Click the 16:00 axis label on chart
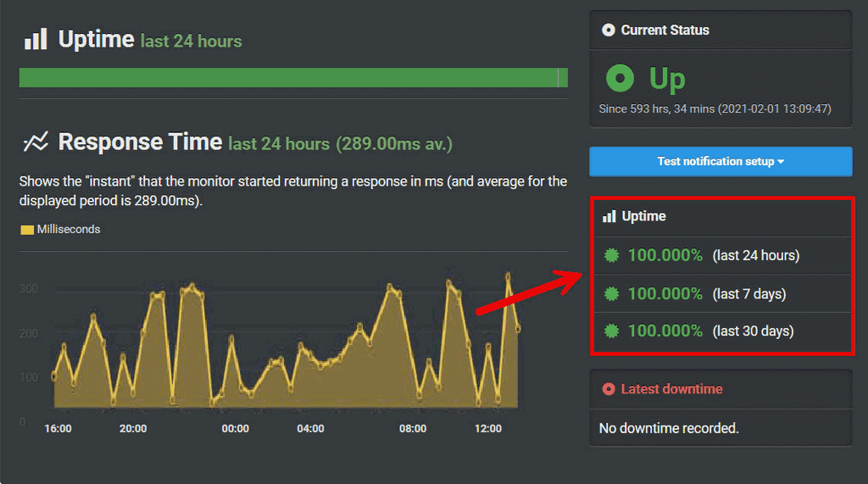 (x=58, y=429)
